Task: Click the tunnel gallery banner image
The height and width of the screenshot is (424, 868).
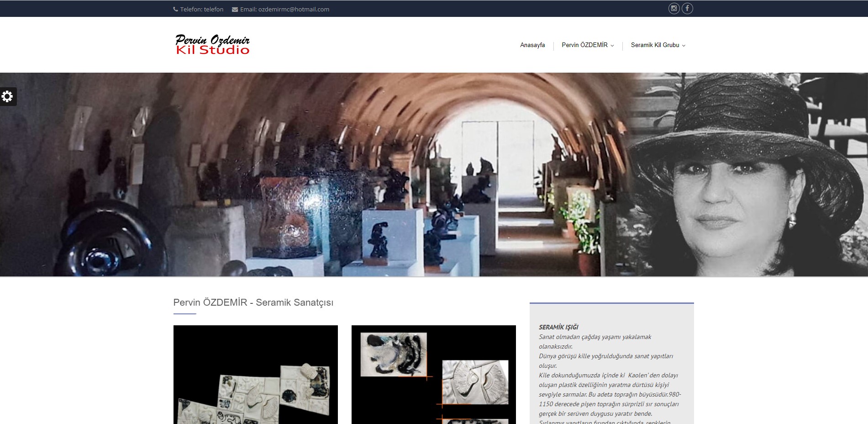Action: pyautogui.click(x=315, y=175)
